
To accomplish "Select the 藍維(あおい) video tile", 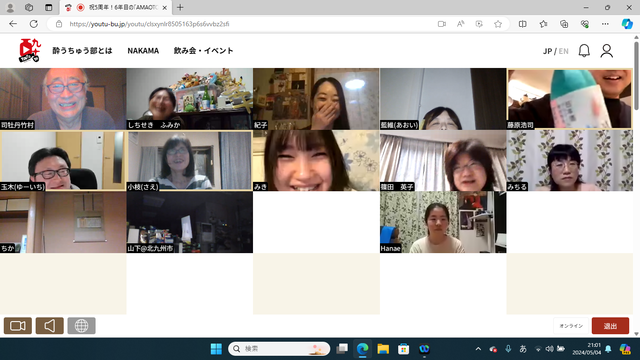I will 443,99.
